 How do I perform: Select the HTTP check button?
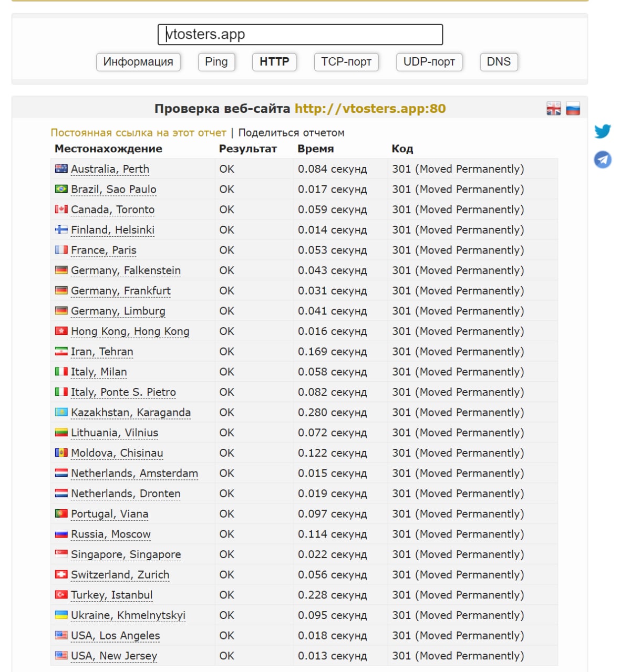coord(274,62)
